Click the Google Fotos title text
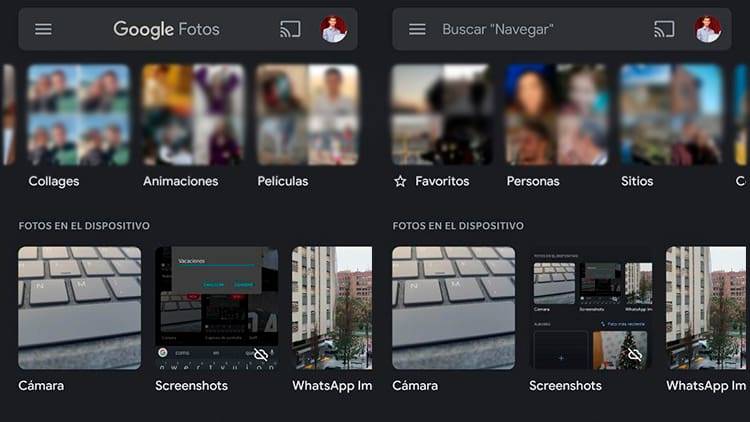Image resolution: width=750 pixels, height=422 pixels. tap(166, 30)
